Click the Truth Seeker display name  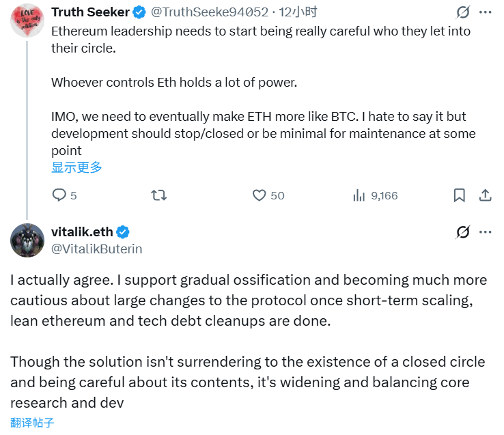pyautogui.click(x=89, y=12)
